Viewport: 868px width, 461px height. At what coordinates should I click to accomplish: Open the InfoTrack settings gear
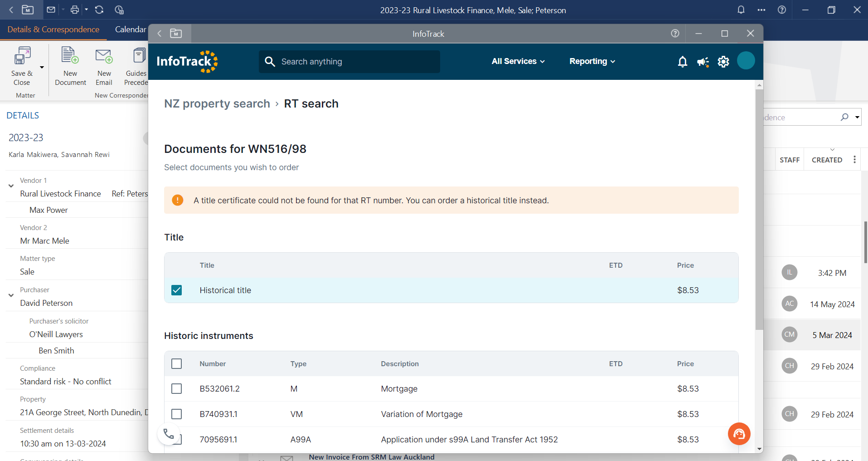click(723, 61)
